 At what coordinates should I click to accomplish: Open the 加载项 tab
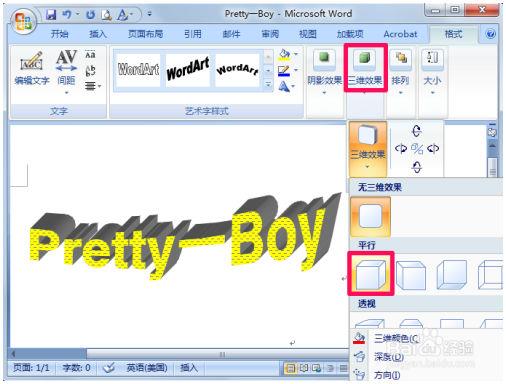350,34
